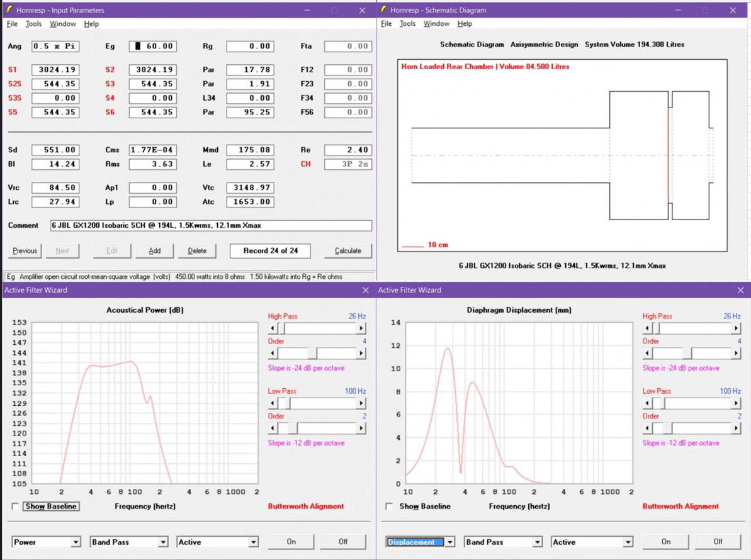Screen dimensions: 751x560
Task: Enable Show Baseline in Diaphragm Displacement wizard
Action: pos(389,506)
